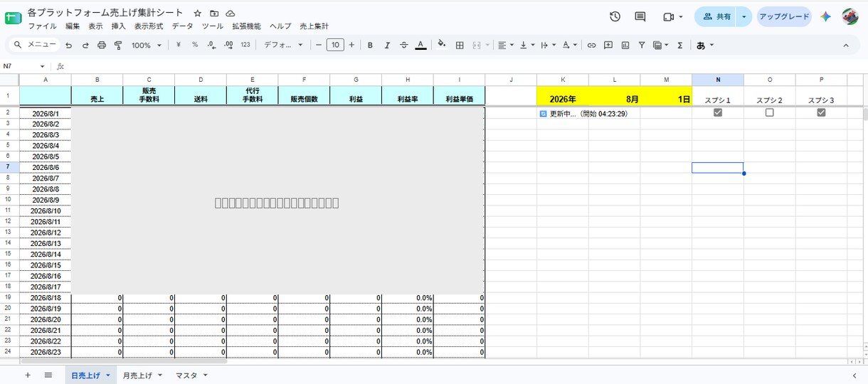The width and height of the screenshot is (868, 384).
Task: Open the input tools あ dropdown
Action: tap(704, 45)
